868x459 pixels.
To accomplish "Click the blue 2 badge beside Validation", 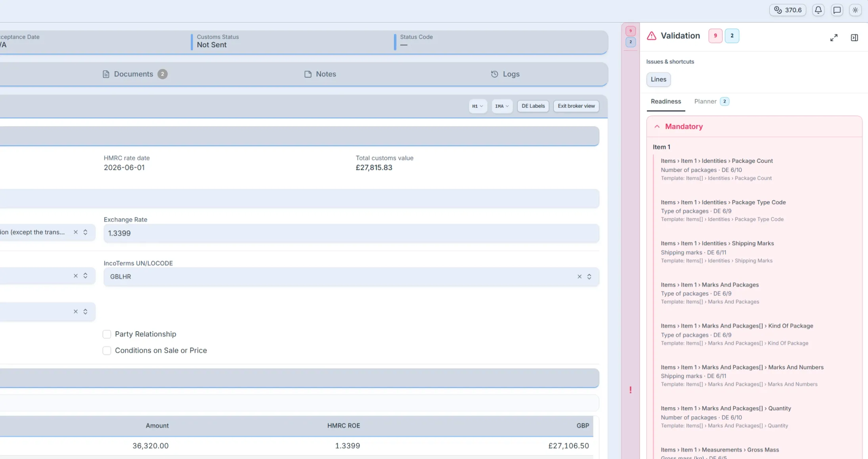I will pyautogui.click(x=732, y=36).
